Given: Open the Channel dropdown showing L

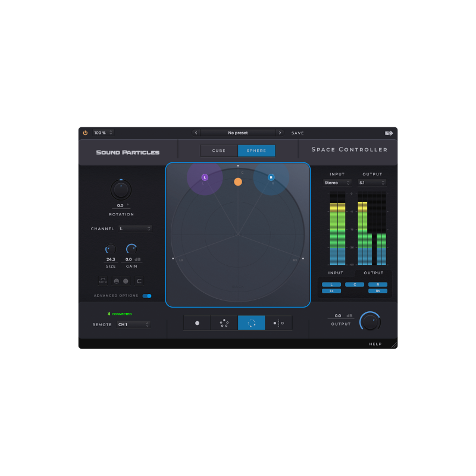Looking at the screenshot, I should [x=135, y=228].
